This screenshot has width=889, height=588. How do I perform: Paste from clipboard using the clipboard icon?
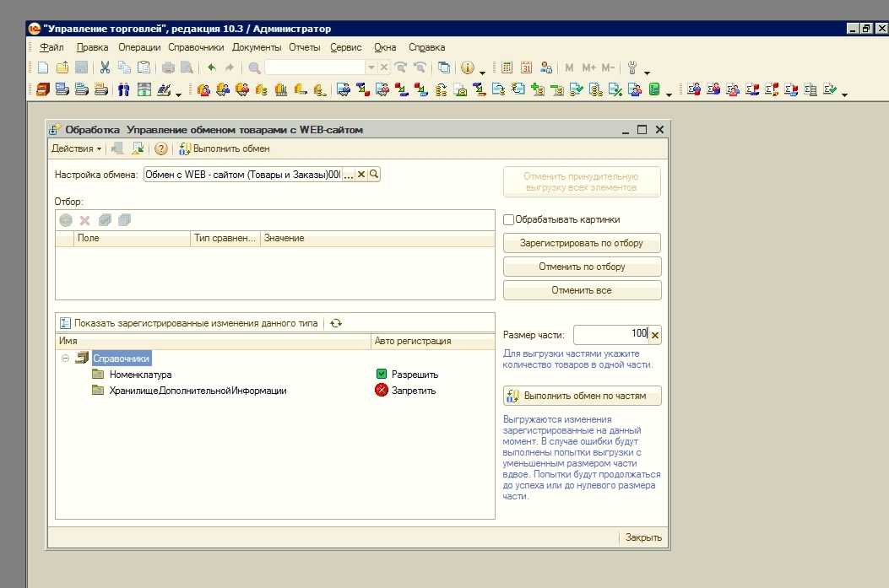click(x=144, y=68)
